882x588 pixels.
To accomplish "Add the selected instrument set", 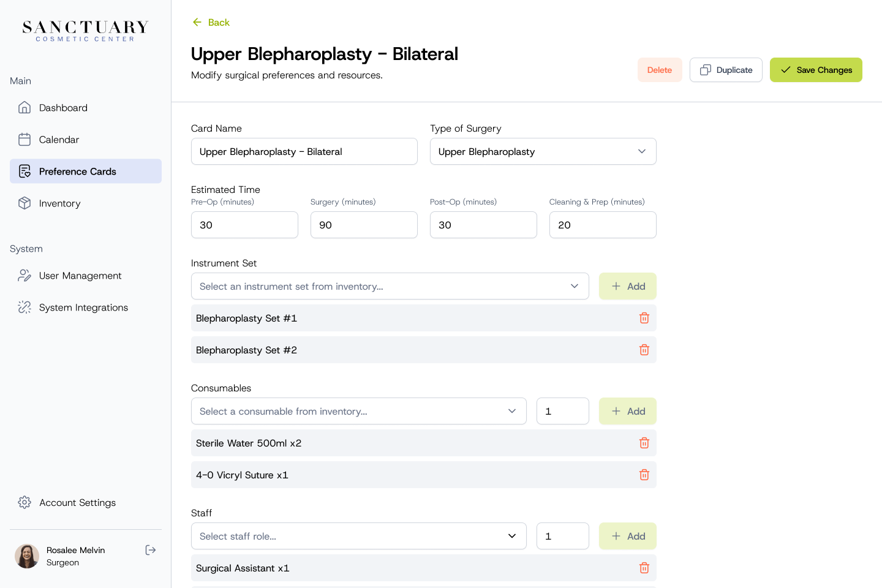I will click(x=628, y=286).
